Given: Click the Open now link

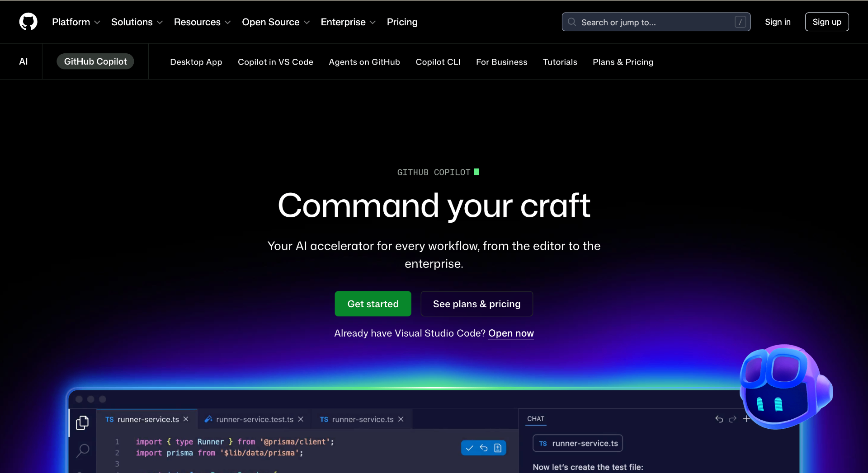Looking at the screenshot, I should point(511,333).
